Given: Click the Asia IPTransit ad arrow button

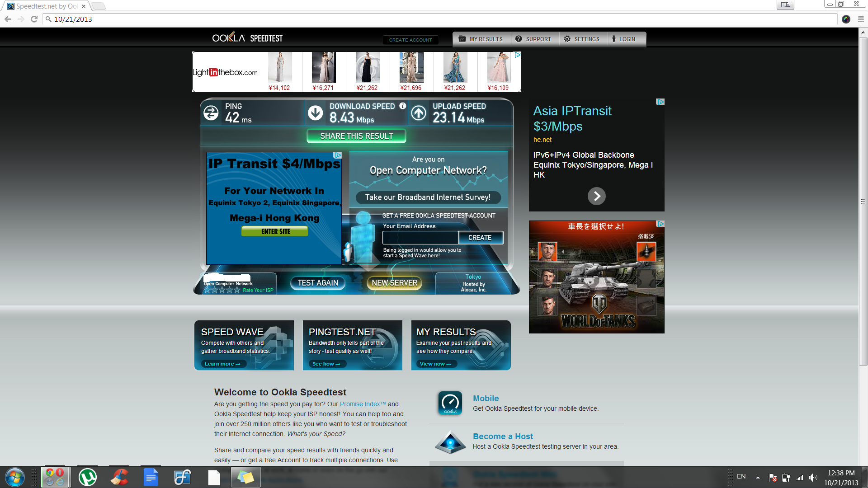Looking at the screenshot, I should tap(596, 196).
